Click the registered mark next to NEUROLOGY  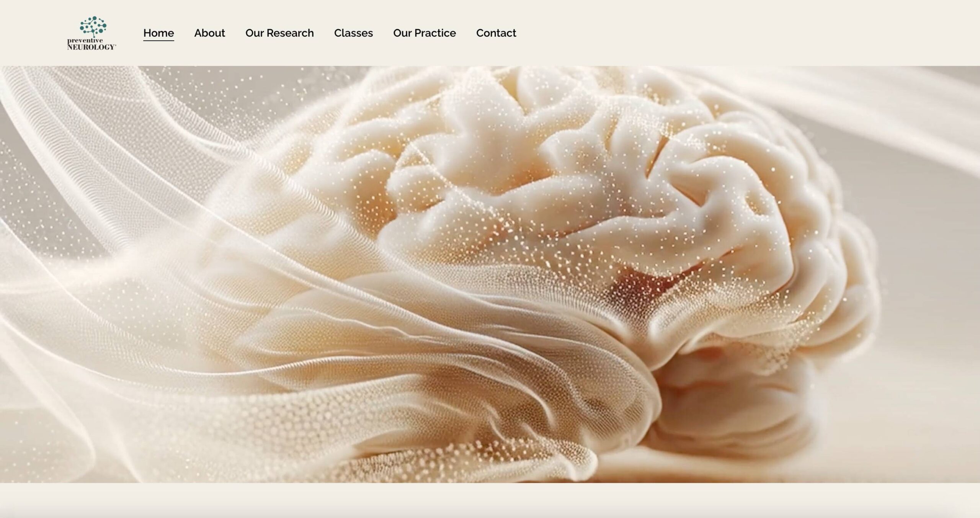click(x=116, y=46)
